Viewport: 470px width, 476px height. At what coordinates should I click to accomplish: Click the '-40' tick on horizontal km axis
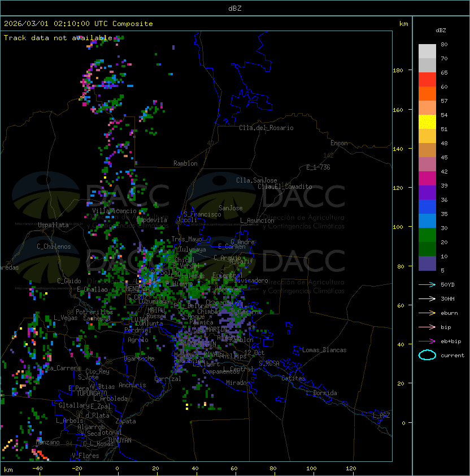point(37,469)
